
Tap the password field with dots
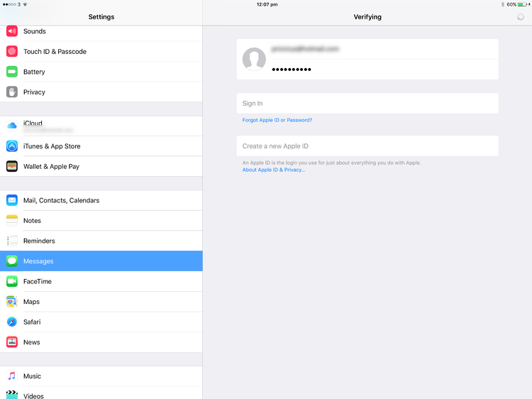click(384, 70)
